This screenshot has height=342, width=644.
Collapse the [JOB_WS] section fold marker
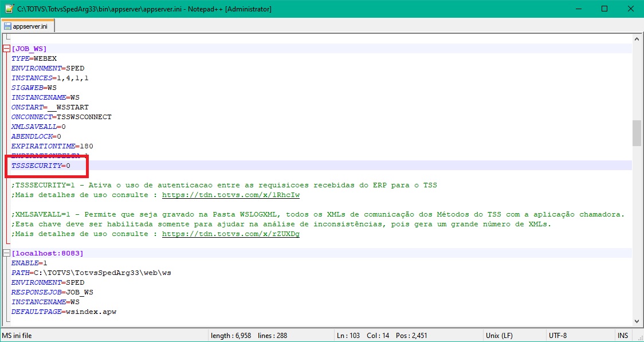click(x=6, y=49)
